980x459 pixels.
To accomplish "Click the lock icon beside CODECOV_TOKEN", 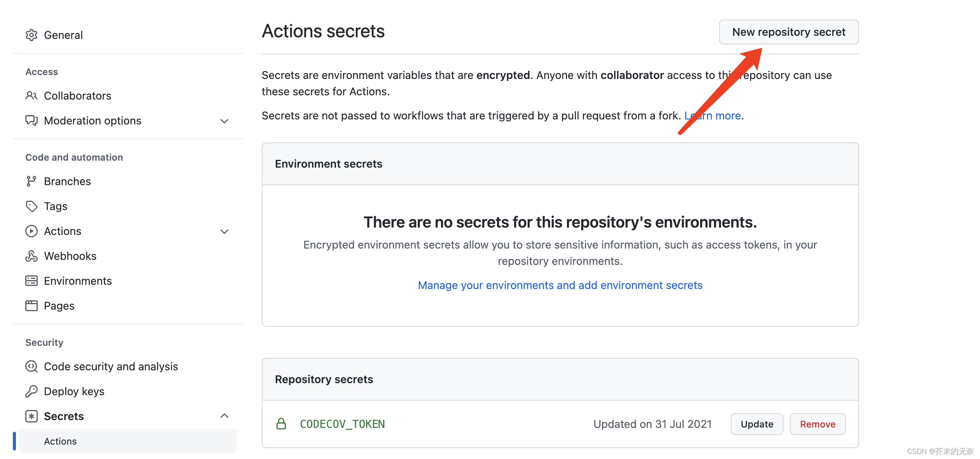I will (x=281, y=424).
